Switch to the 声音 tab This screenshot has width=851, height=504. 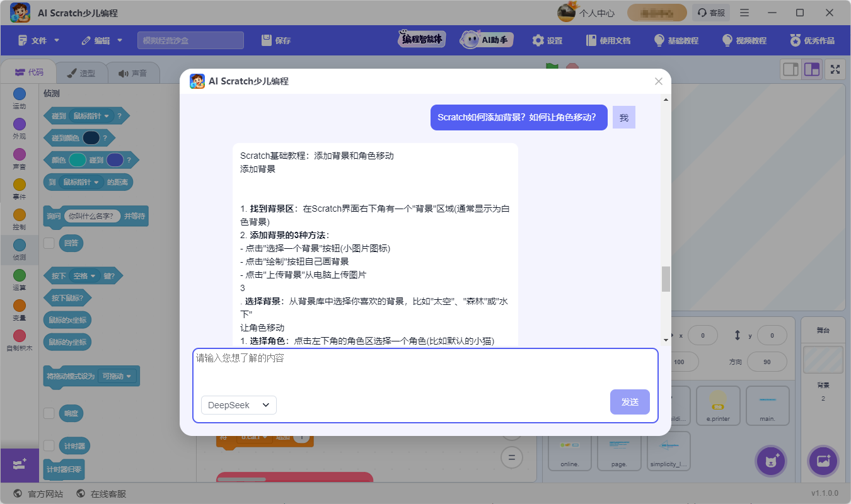point(132,73)
